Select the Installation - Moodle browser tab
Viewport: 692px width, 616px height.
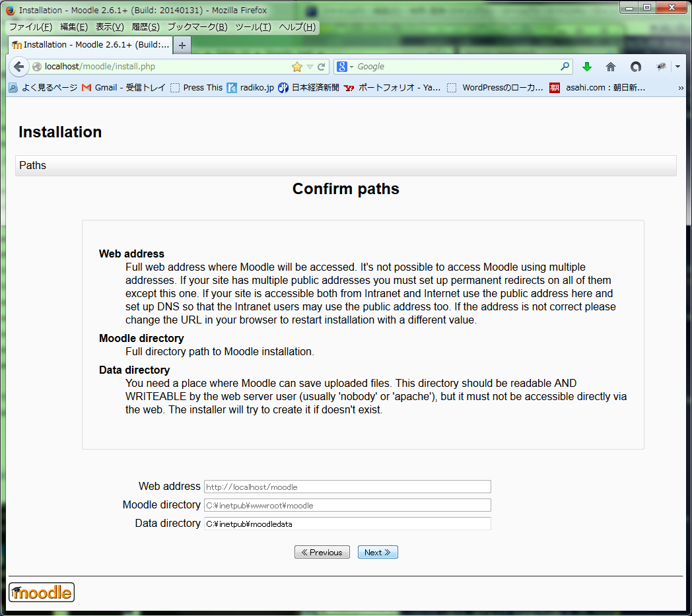[x=90, y=45]
